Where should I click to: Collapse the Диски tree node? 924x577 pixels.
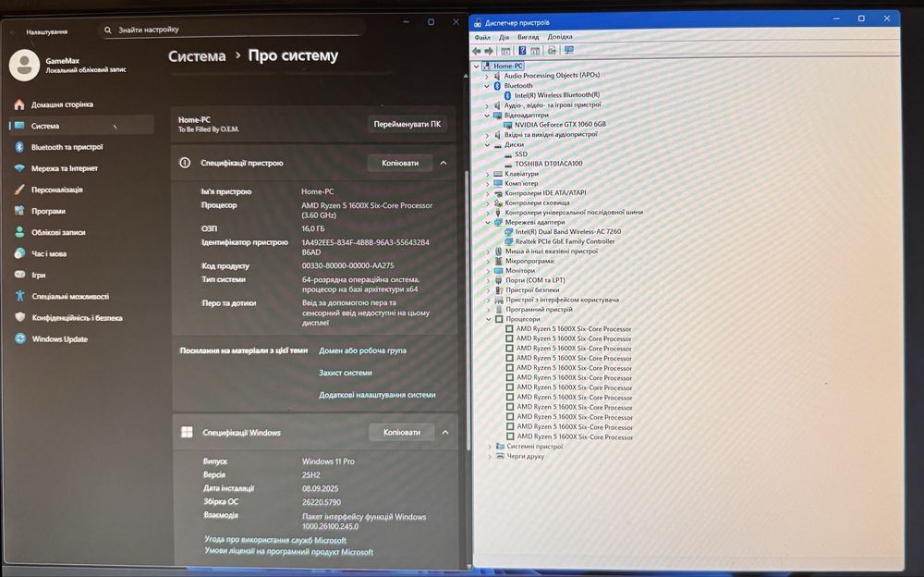487,144
